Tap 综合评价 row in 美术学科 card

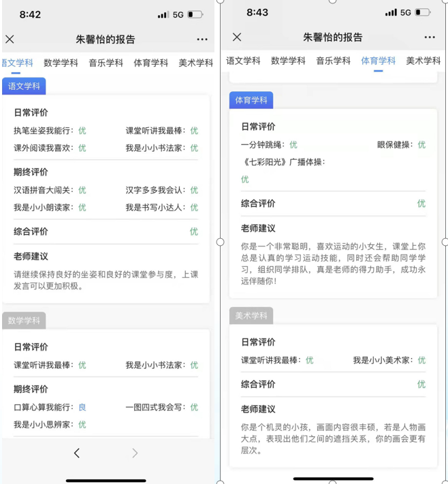pos(333,385)
